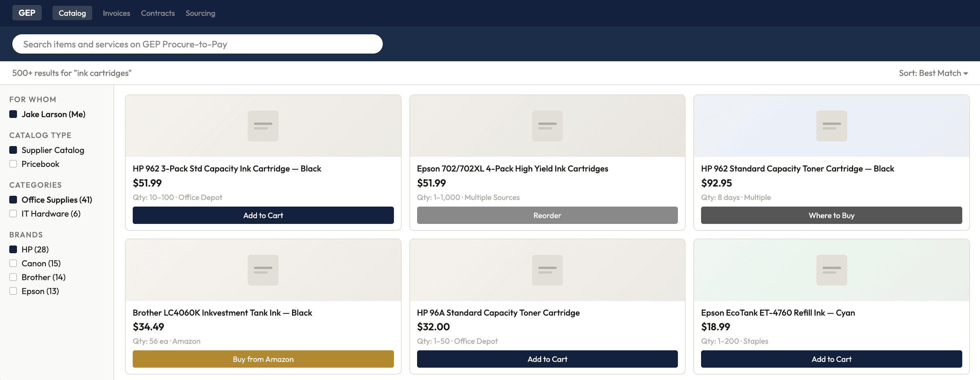Click the $34.49 price text
Screen dimensions: 980x380
coord(148,327)
